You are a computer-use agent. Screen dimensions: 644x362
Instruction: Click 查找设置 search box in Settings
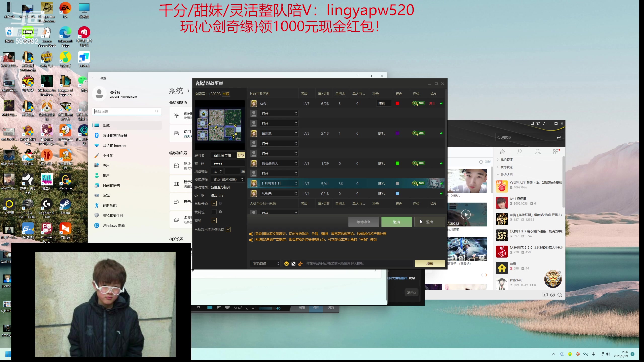click(127, 111)
